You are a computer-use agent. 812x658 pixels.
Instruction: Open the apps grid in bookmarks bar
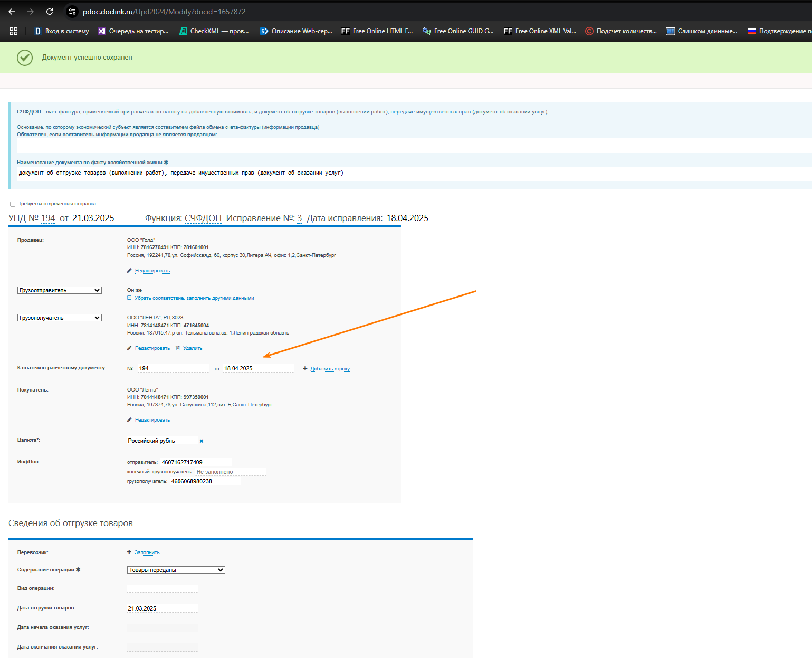click(14, 31)
